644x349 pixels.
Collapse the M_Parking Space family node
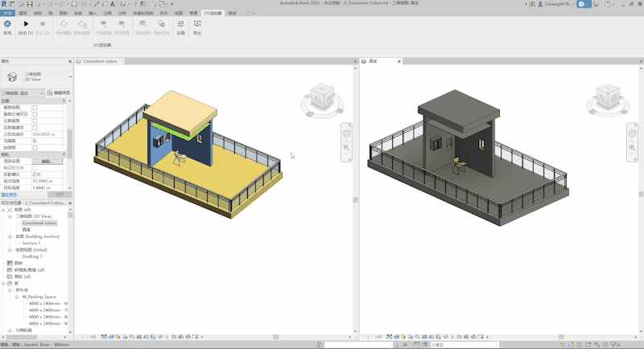click(18, 296)
